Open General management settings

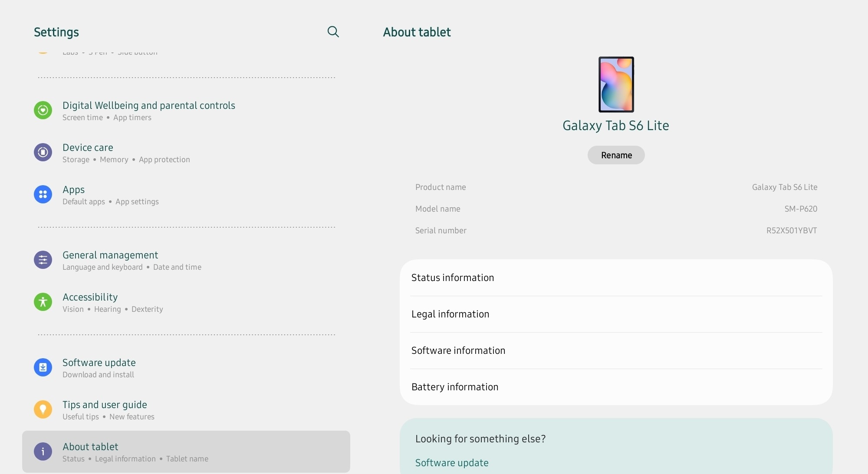click(x=186, y=260)
